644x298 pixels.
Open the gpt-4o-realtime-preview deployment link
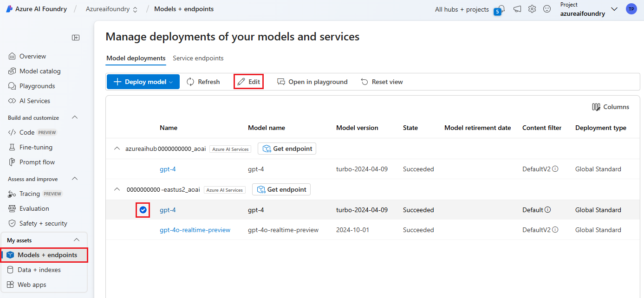pos(195,230)
